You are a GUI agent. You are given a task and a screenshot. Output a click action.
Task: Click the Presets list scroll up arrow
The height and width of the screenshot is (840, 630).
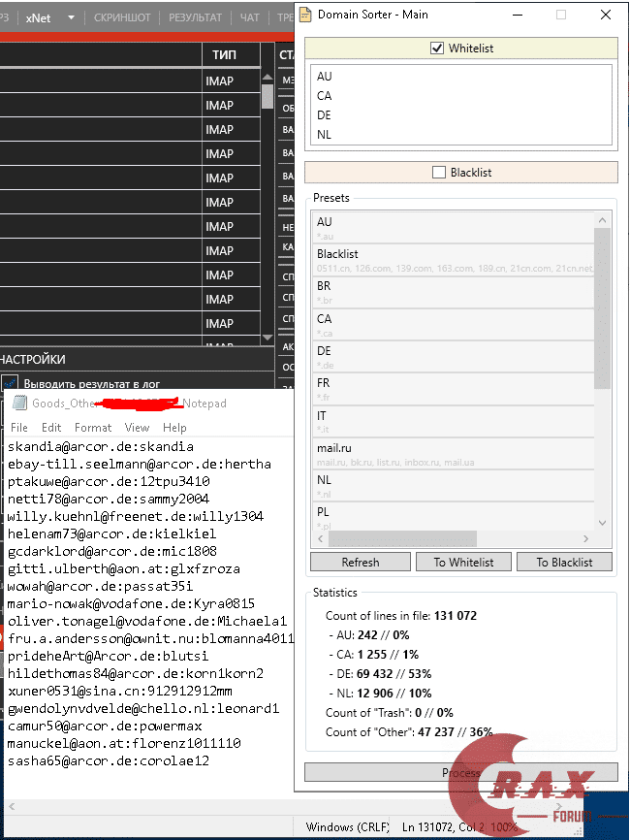[602, 220]
